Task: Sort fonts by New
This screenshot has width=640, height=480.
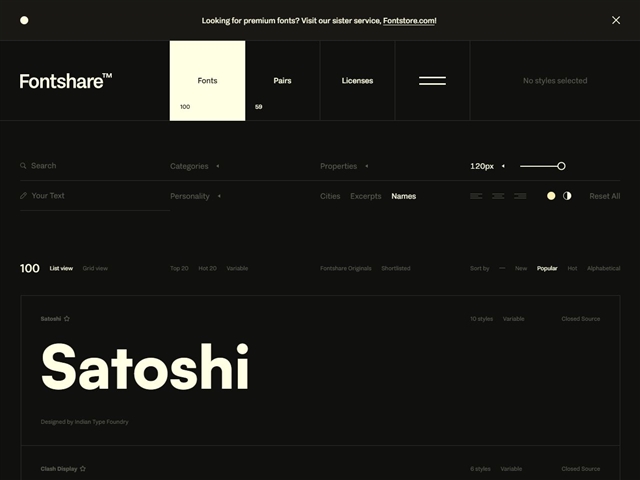Action: tap(521, 268)
